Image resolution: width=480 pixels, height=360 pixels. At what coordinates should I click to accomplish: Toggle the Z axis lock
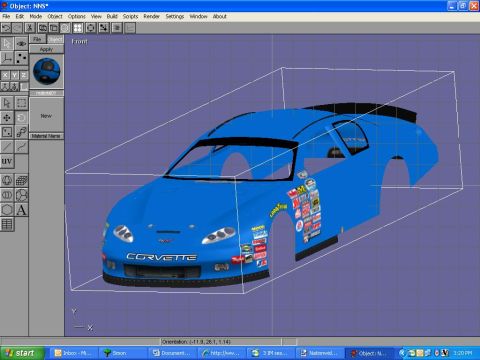click(x=24, y=75)
